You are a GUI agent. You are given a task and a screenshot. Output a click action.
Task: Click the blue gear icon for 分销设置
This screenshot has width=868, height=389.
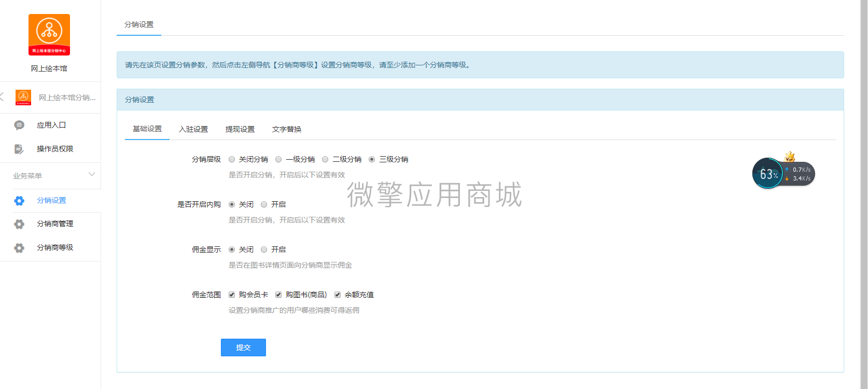click(x=19, y=200)
